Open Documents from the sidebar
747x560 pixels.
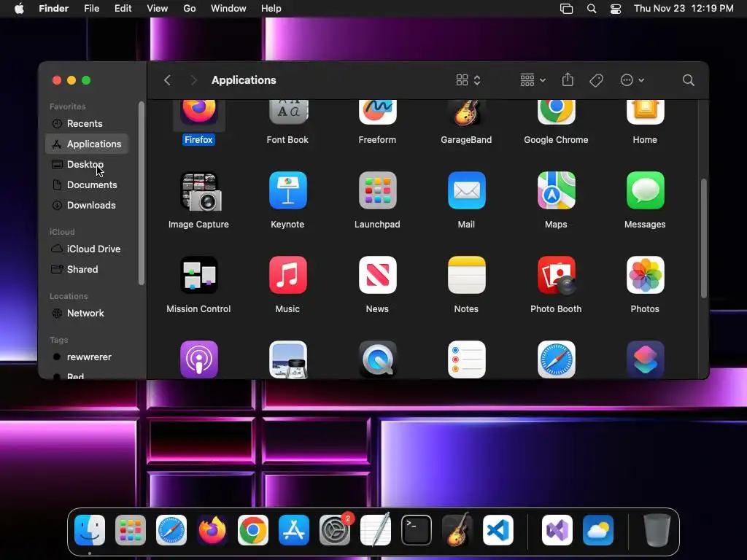pyautogui.click(x=87, y=184)
